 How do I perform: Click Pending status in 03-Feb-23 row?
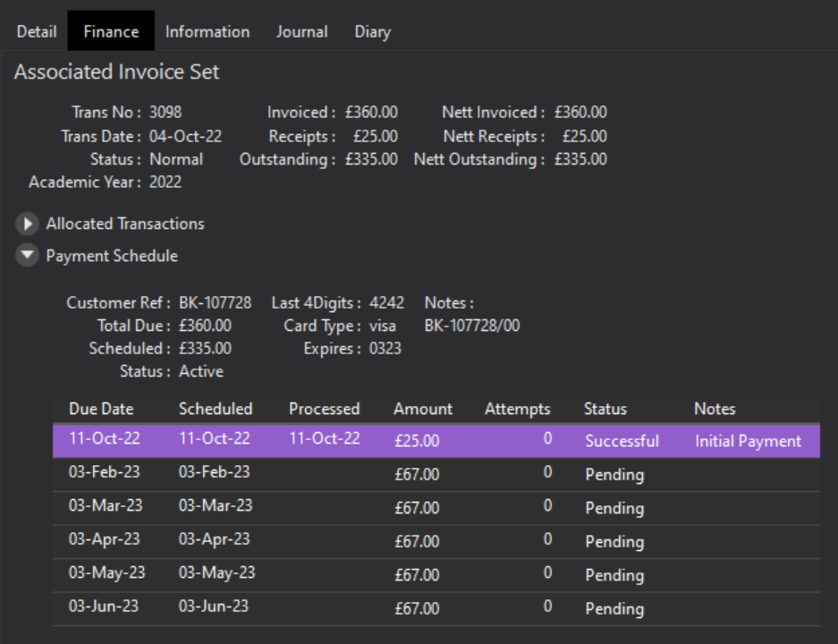[x=614, y=475]
